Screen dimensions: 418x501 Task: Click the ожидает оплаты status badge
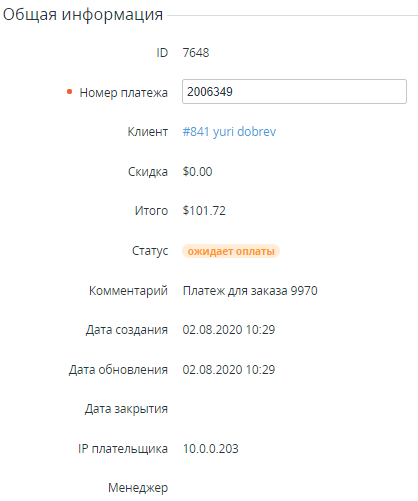tap(231, 251)
